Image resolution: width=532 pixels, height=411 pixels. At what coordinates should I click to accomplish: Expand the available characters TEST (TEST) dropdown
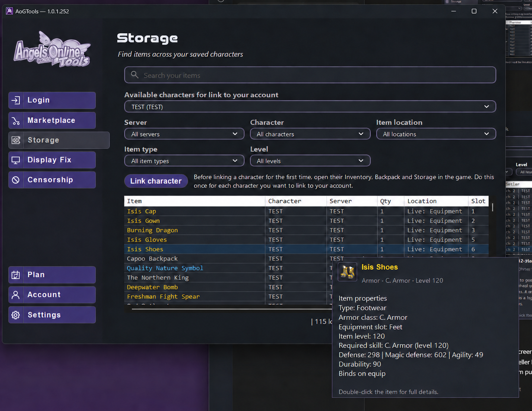310,107
